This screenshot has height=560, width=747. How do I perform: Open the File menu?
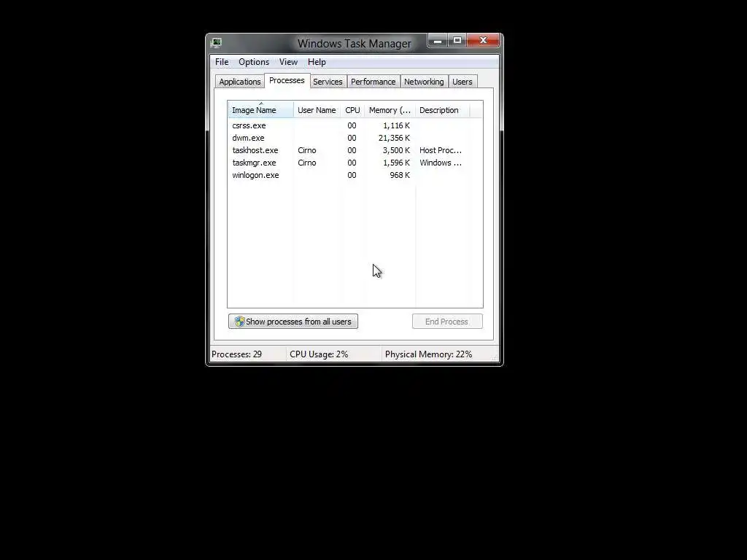point(222,62)
